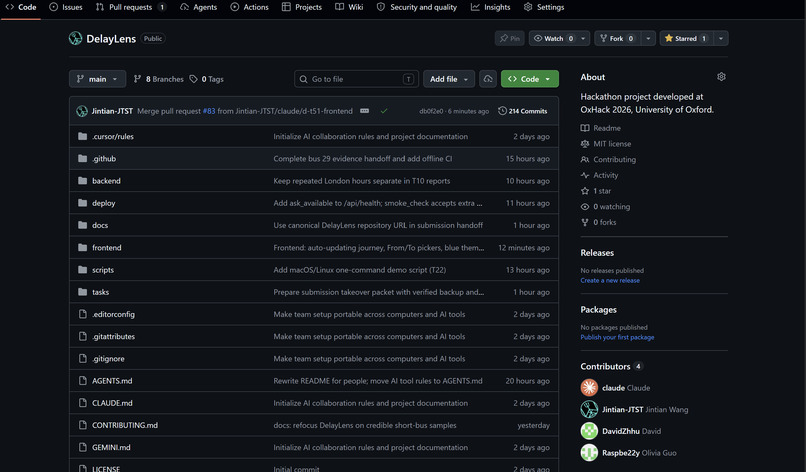Expand the Fork dropdown arrow
This screenshot has width=806, height=472.
(x=648, y=39)
